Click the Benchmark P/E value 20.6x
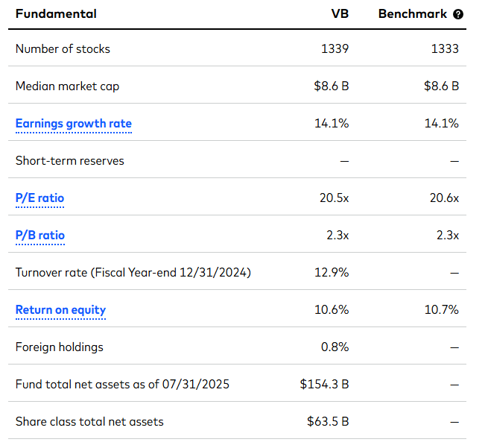The width and height of the screenshot is (488, 448). point(444,198)
